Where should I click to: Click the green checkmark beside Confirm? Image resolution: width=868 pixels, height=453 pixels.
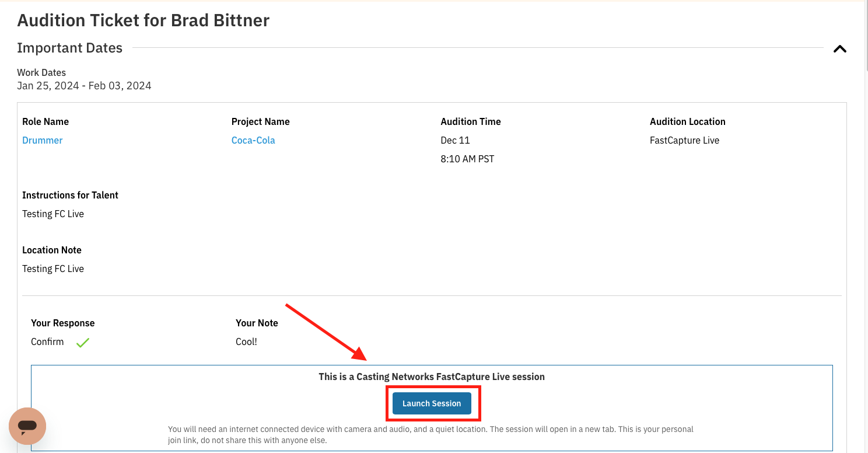point(83,343)
